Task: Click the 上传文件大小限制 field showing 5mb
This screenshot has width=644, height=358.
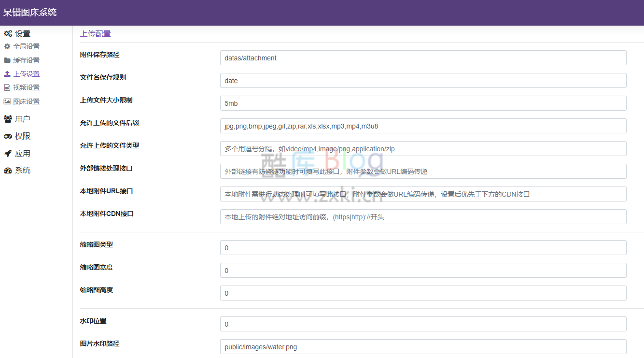Action: [x=423, y=103]
